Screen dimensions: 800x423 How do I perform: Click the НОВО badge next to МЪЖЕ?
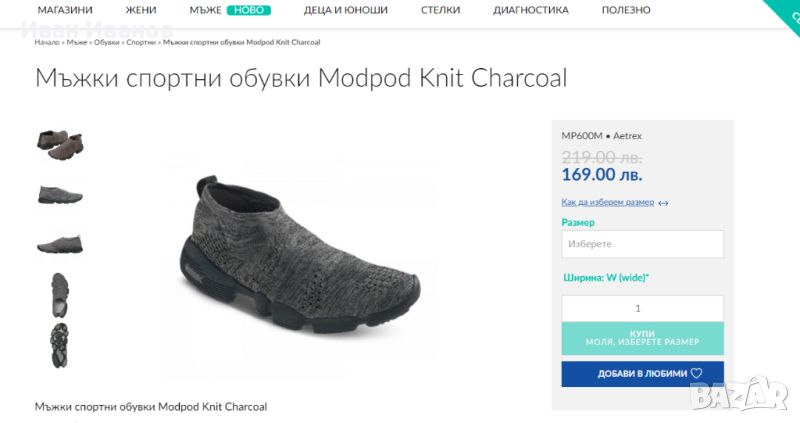pyautogui.click(x=249, y=10)
